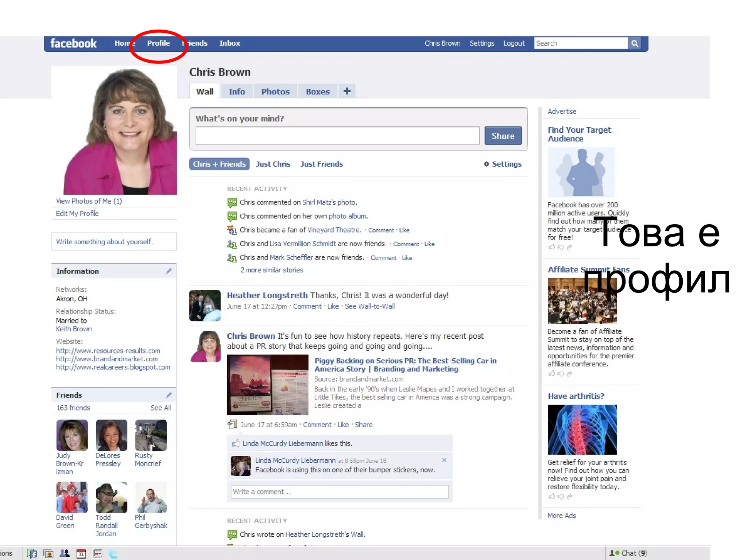
Task: Add a new tab with plus button
Action: click(x=347, y=91)
